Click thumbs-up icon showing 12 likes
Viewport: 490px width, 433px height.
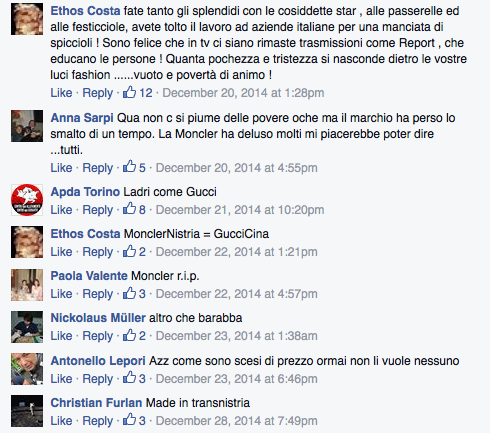coord(129,92)
